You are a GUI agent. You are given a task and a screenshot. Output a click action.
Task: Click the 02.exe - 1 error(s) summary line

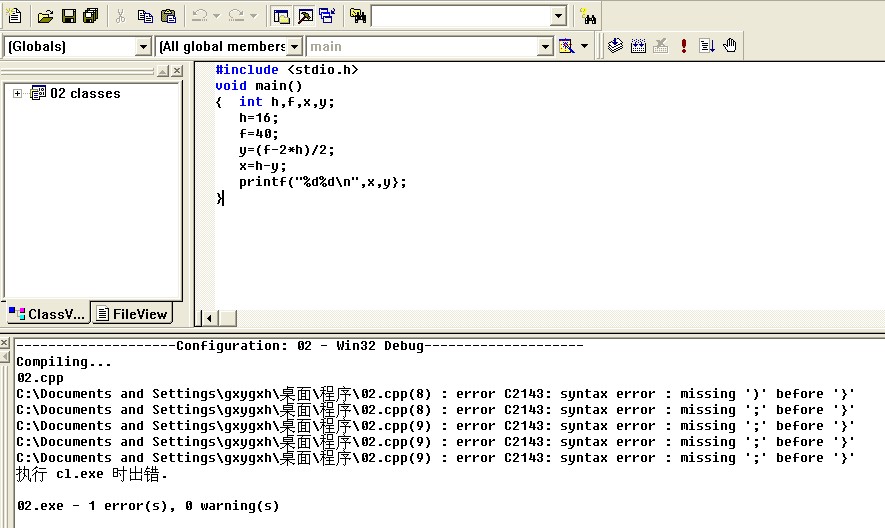[x=148, y=505]
